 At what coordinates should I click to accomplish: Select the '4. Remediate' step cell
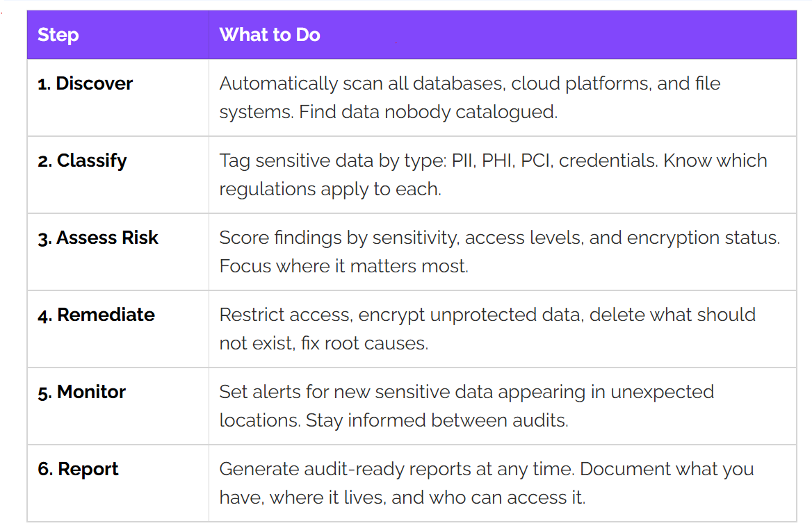tap(118, 329)
